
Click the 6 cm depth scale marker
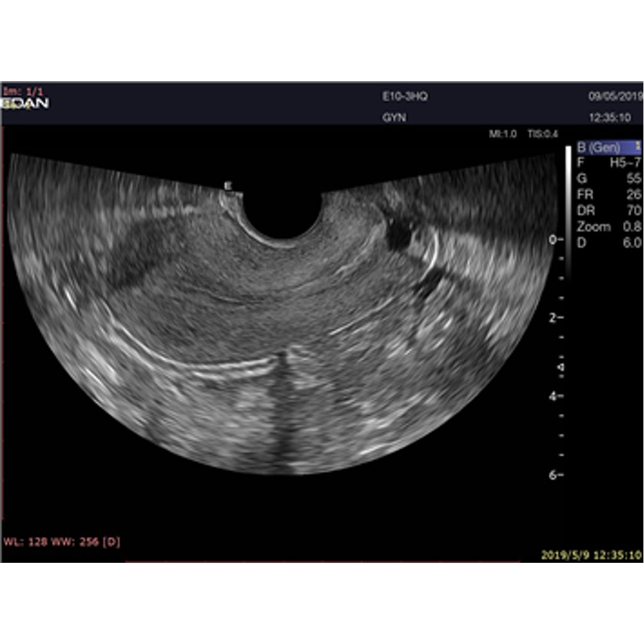coord(556,475)
